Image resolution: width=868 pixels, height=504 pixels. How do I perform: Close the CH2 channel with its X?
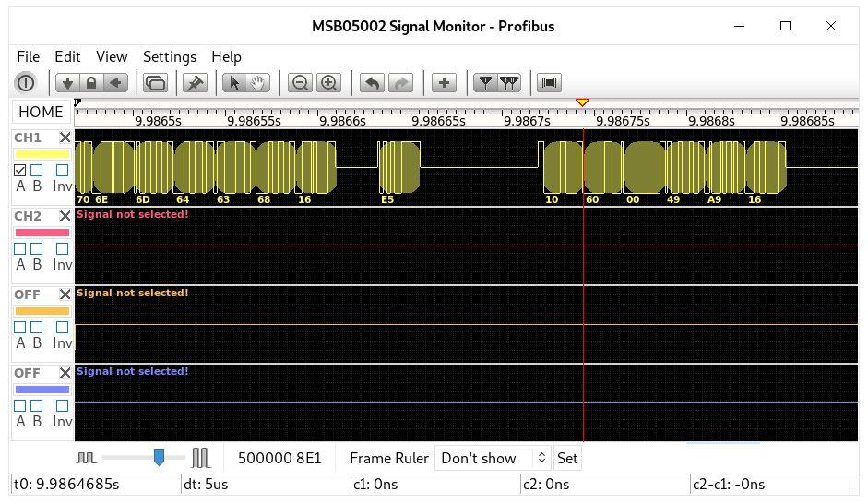tap(65, 216)
